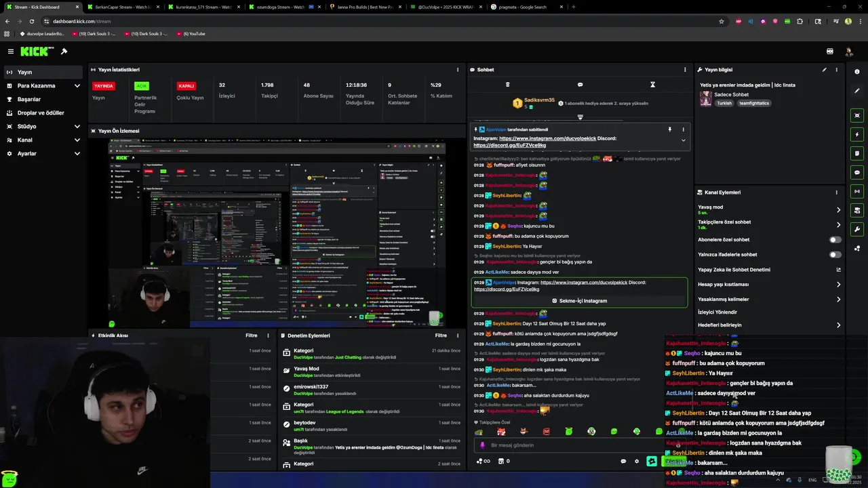Viewport: 868px width, 488px height.
Task: Open Instagram link in pinned message
Action: [547, 138]
